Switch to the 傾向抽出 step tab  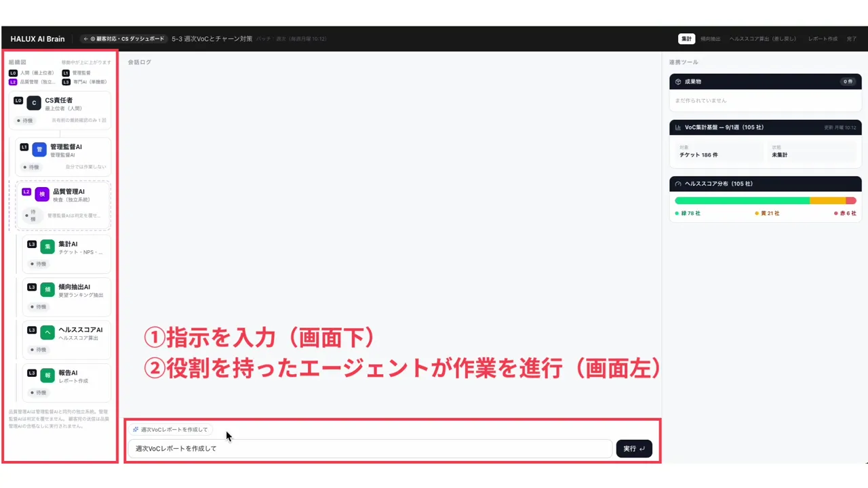point(710,39)
